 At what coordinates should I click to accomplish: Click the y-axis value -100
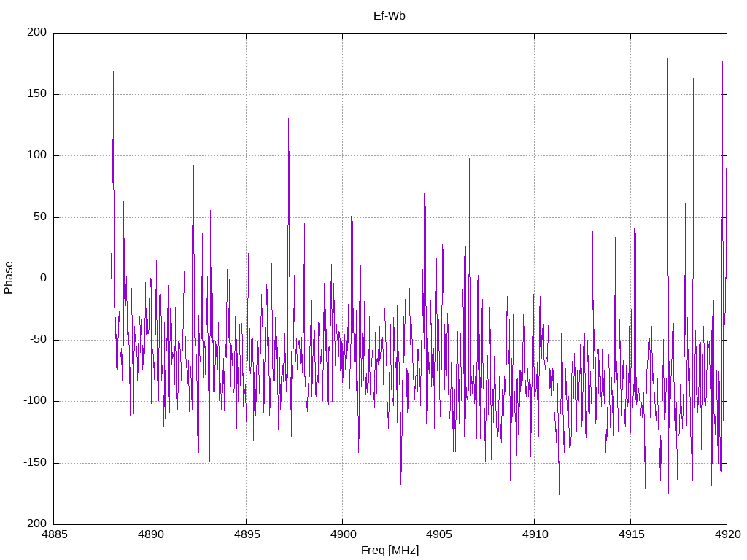[35, 401]
